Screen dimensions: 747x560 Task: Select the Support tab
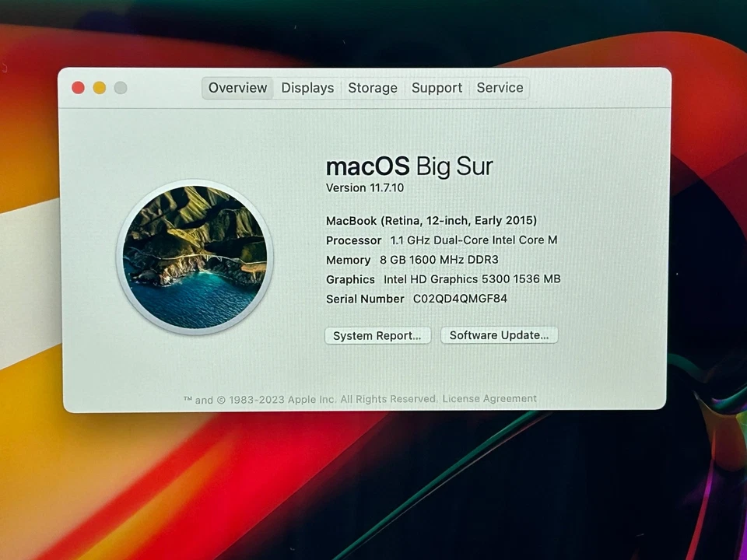click(x=437, y=88)
